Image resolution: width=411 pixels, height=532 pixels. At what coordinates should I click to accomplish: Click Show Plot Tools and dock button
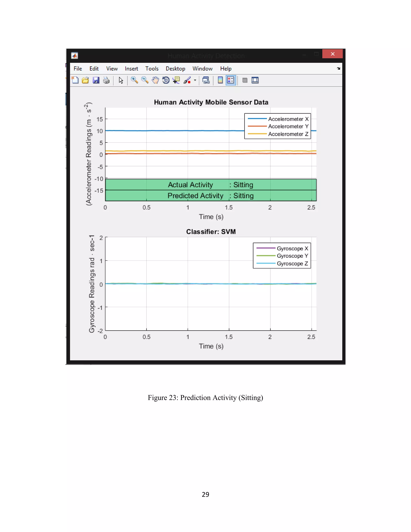coord(255,80)
